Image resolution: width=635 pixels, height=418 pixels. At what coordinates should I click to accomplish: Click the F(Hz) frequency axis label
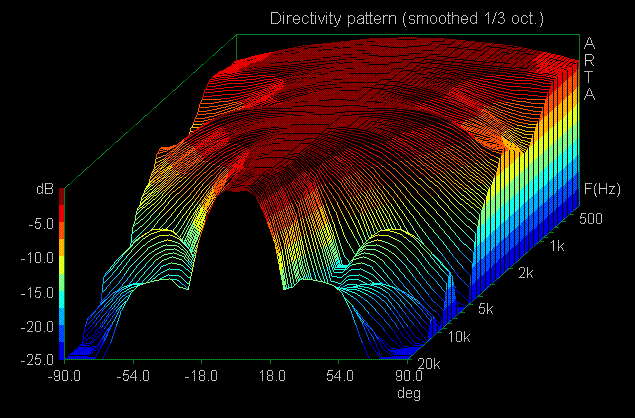pyautogui.click(x=600, y=188)
